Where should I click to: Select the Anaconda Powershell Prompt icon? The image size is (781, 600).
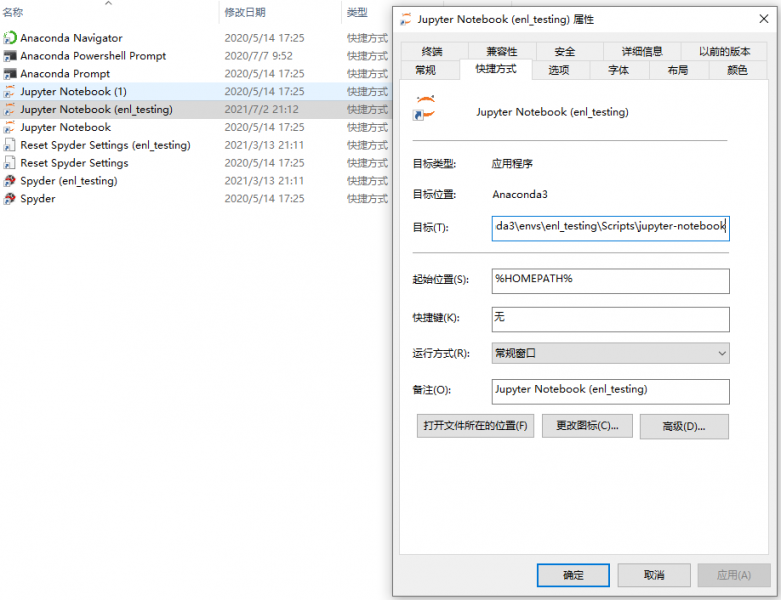10,56
